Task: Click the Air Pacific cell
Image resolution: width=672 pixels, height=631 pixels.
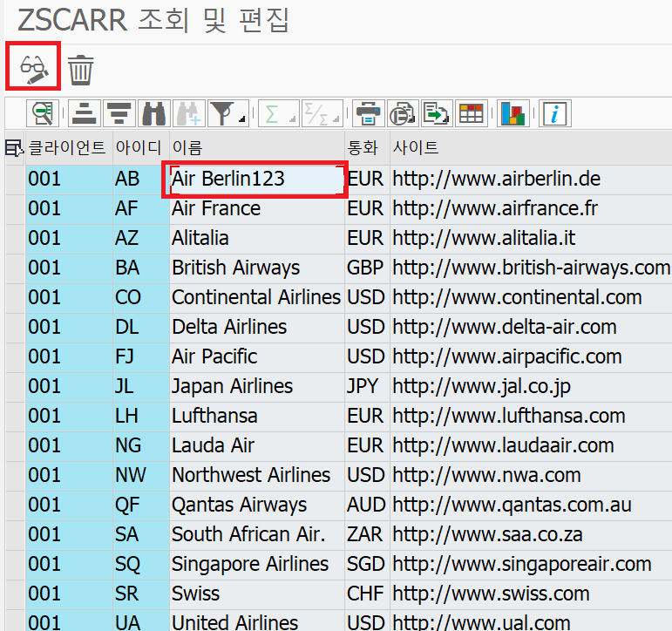Action: pyautogui.click(x=257, y=356)
